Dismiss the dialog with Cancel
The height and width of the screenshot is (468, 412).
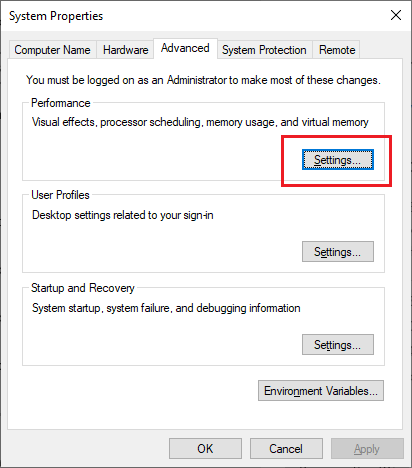pos(286,449)
